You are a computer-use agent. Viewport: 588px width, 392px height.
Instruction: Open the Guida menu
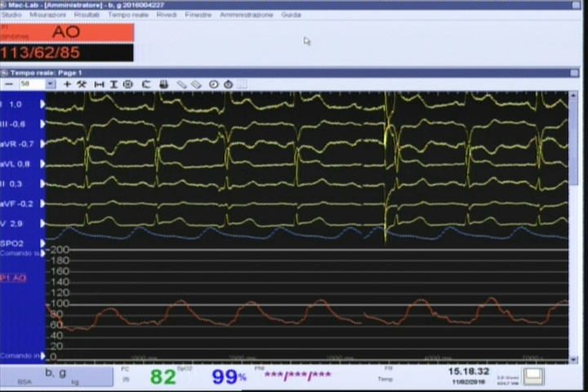click(291, 15)
